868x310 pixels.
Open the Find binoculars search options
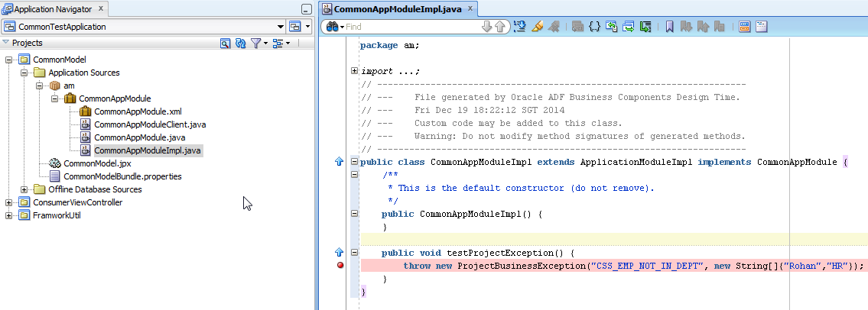(336, 27)
